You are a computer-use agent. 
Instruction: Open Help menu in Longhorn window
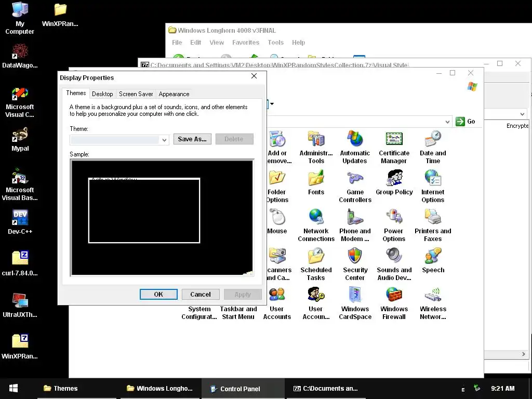click(x=299, y=43)
